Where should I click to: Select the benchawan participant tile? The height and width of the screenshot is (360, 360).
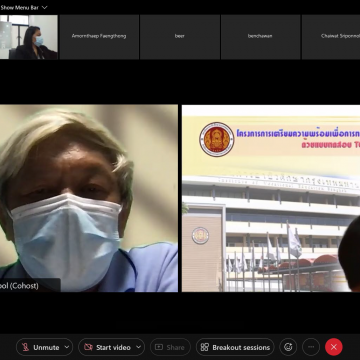pyautogui.click(x=260, y=37)
